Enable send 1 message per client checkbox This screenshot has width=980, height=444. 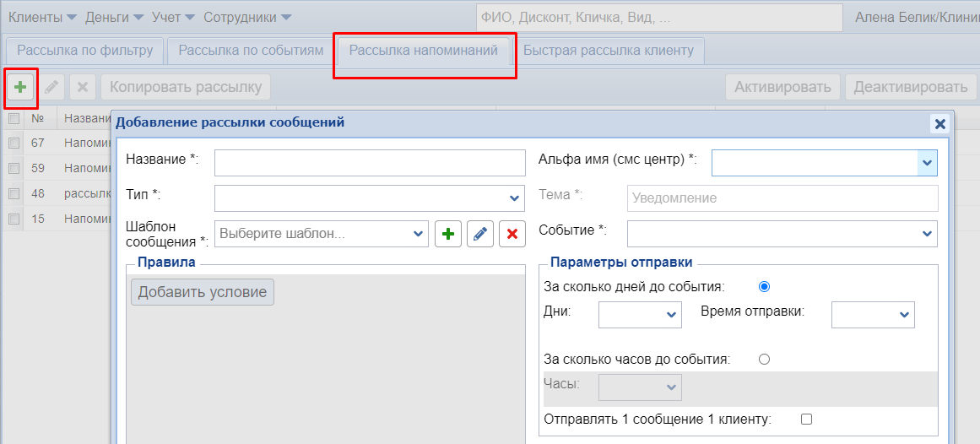[x=806, y=419]
